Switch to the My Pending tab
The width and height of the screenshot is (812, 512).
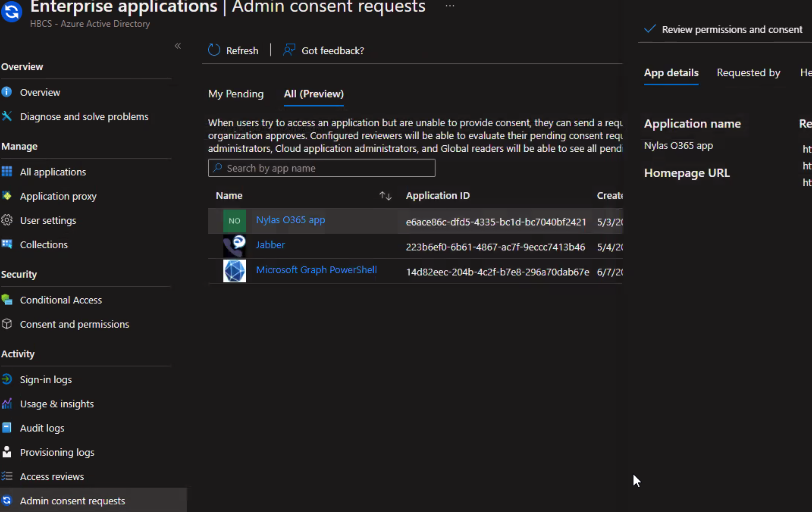(x=236, y=94)
